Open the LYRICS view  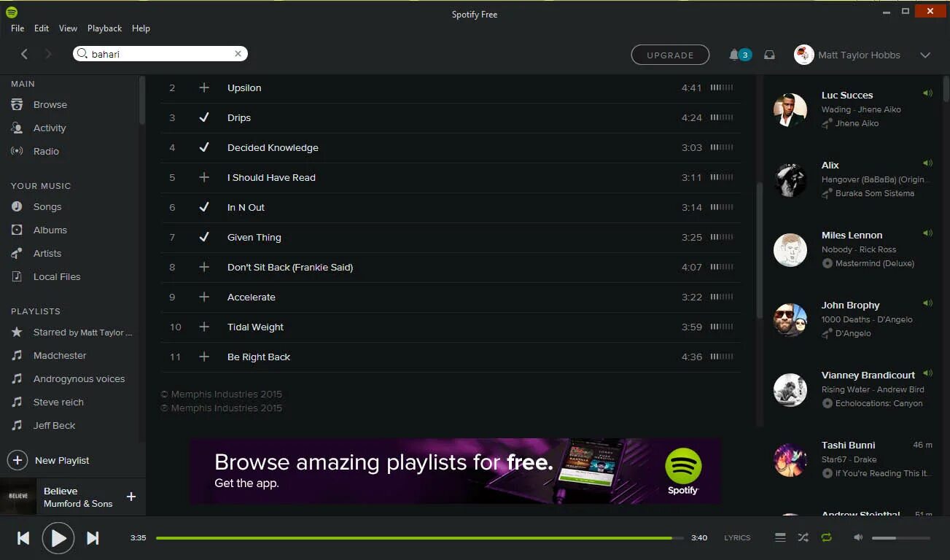pyautogui.click(x=737, y=538)
